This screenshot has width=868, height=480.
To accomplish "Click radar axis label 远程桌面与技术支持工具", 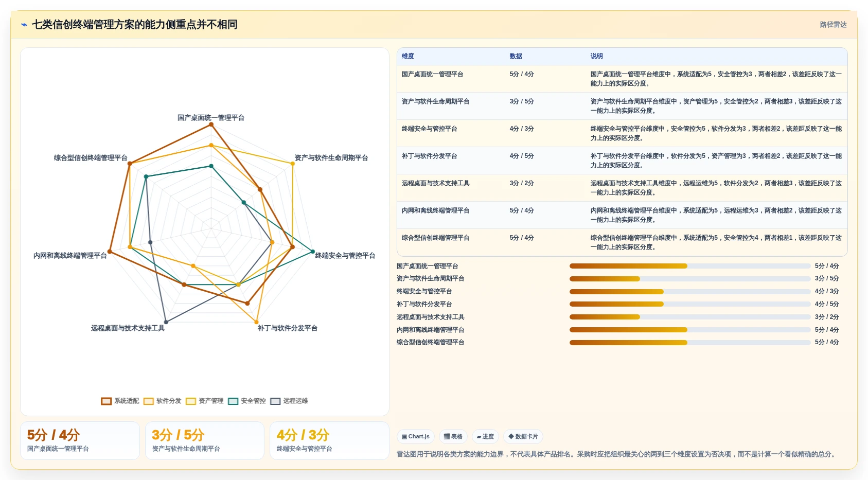I will pyautogui.click(x=128, y=328).
